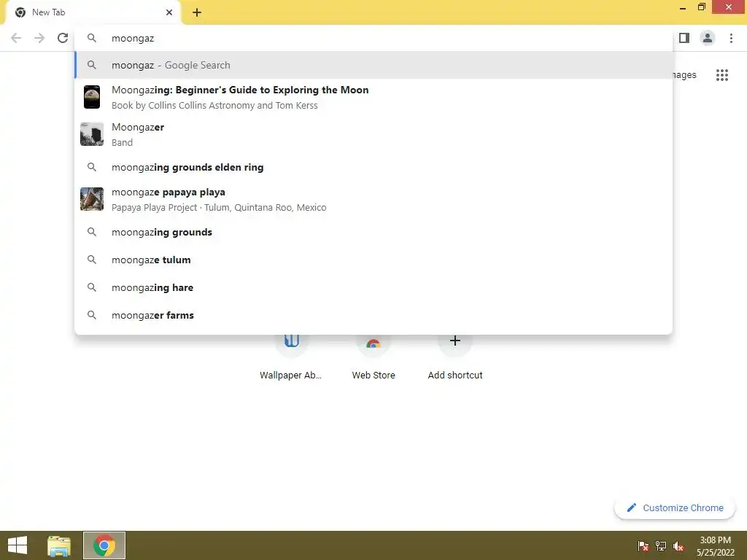Minimize the Chrome window
The width and height of the screenshot is (747, 560).
[x=683, y=7]
